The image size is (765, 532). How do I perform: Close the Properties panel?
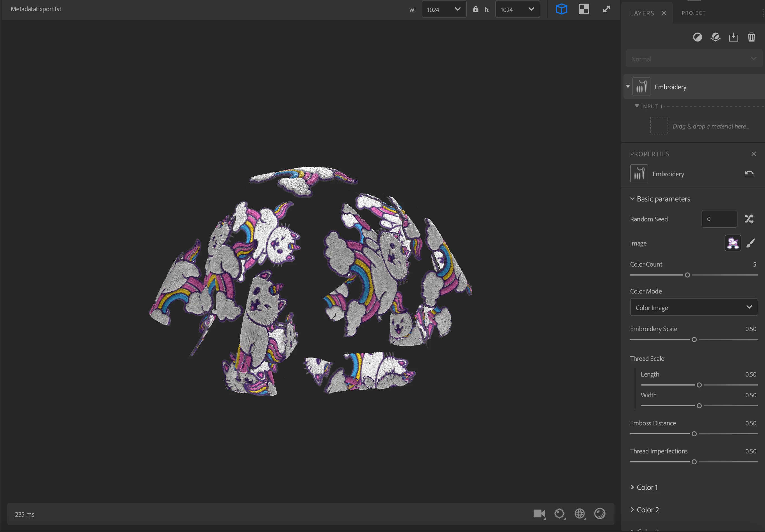pyautogui.click(x=754, y=154)
